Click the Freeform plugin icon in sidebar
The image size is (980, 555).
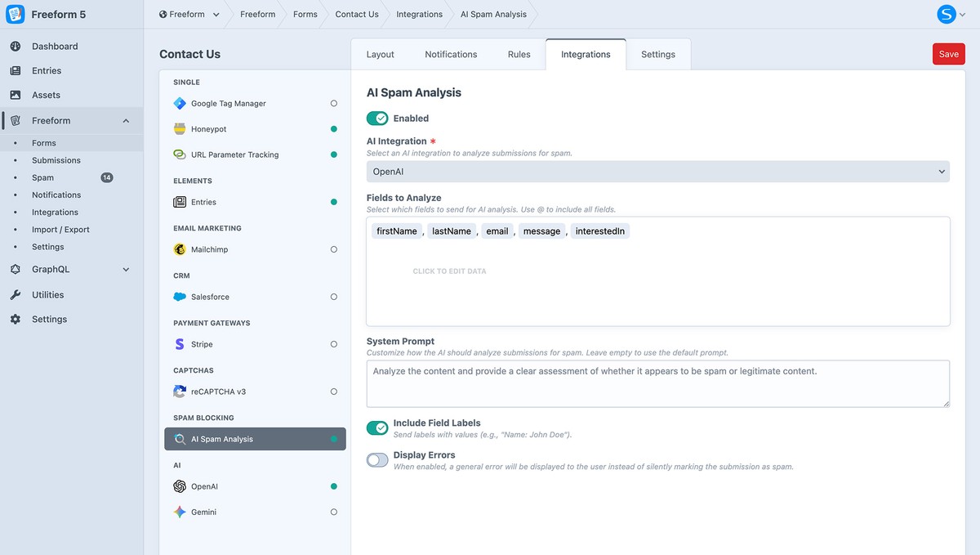pos(16,121)
